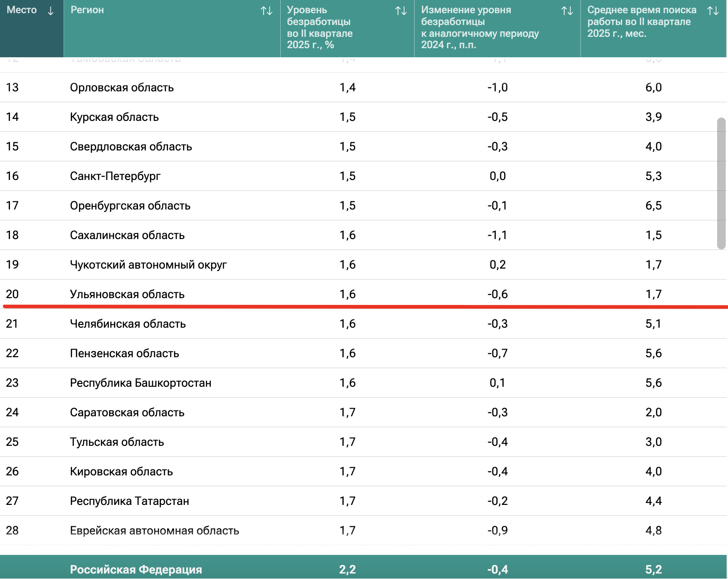
Task: Sort table by Регион sort icon
Action: [267, 11]
